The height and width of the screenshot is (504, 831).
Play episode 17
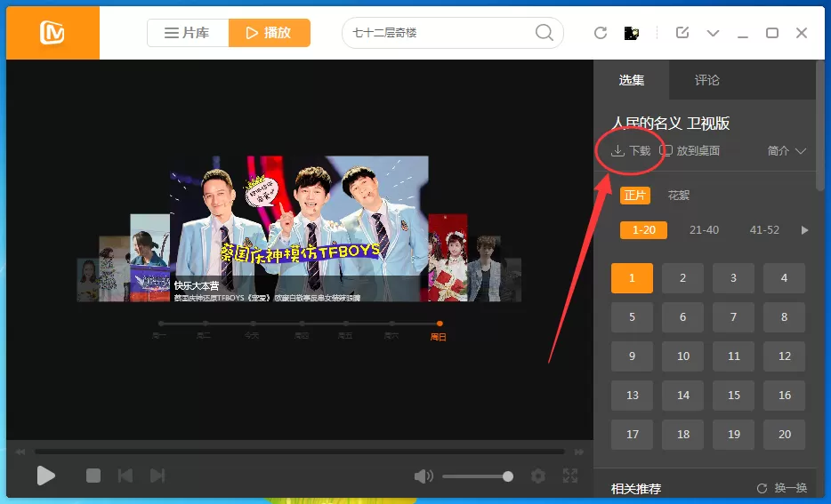pos(632,435)
